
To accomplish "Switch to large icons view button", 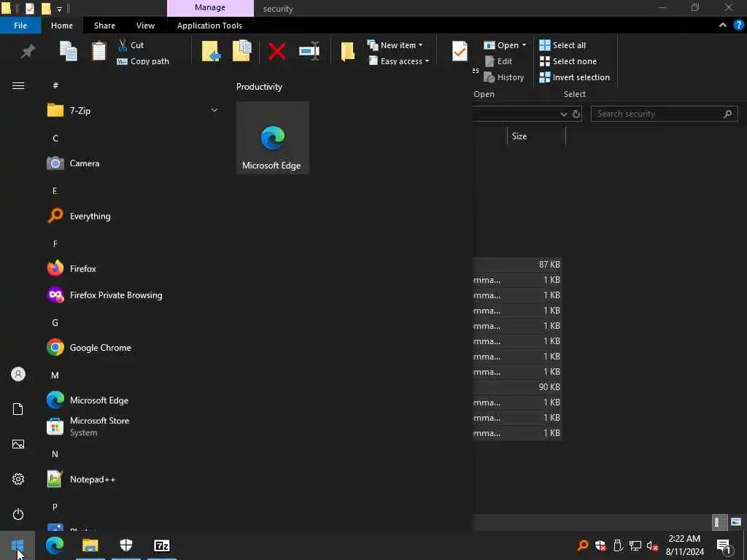I will [x=736, y=522].
